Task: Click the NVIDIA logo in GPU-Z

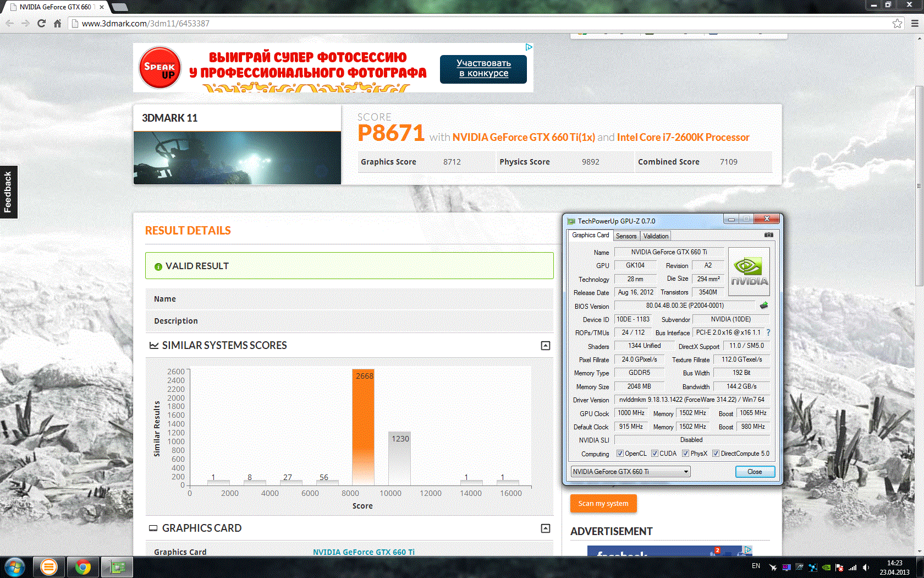Action: pyautogui.click(x=749, y=272)
